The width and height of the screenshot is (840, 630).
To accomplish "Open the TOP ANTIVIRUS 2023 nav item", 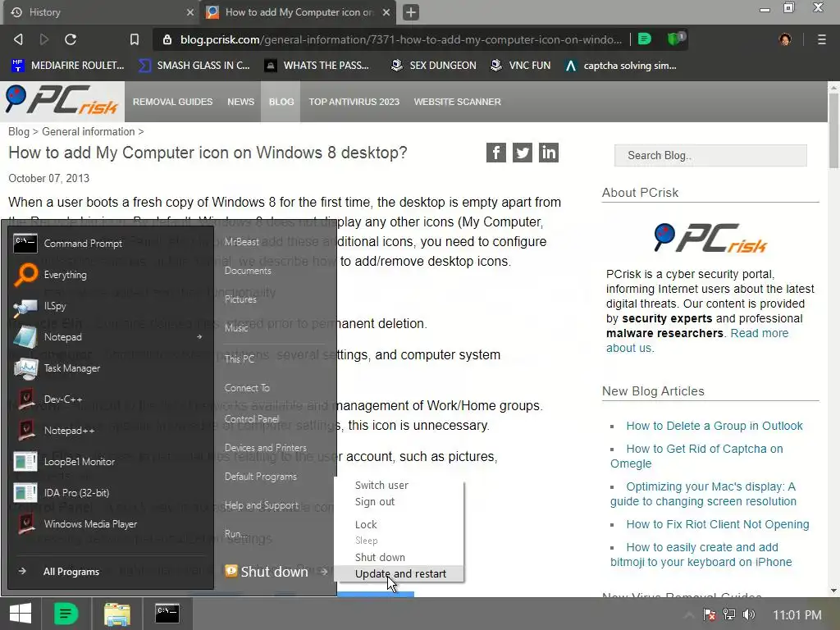I will click(x=354, y=102).
